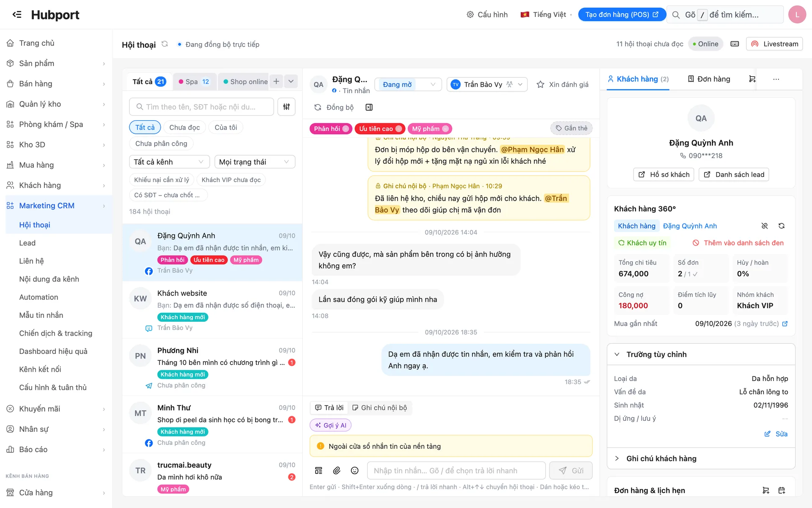Click the Livestream button
The width and height of the screenshot is (812, 508).
(x=774, y=44)
